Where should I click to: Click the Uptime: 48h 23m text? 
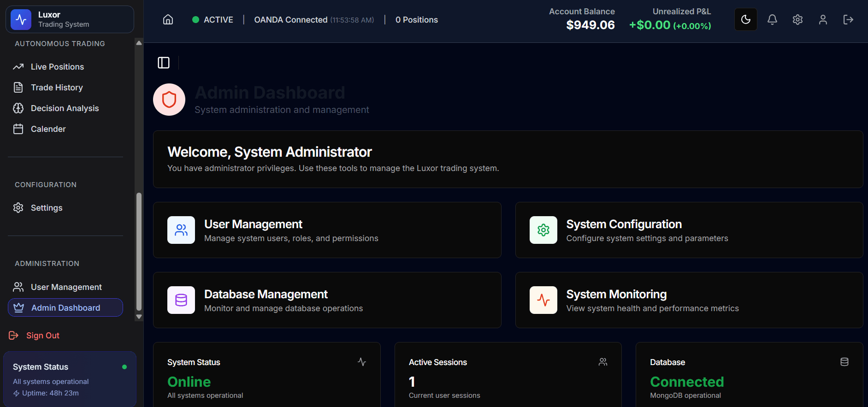coord(50,393)
